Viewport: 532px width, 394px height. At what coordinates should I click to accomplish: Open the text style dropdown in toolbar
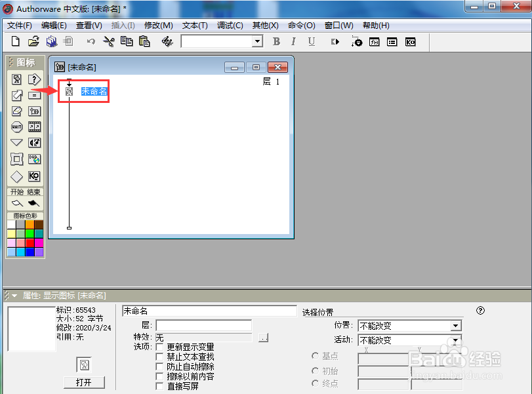click(x=258, y=41)
